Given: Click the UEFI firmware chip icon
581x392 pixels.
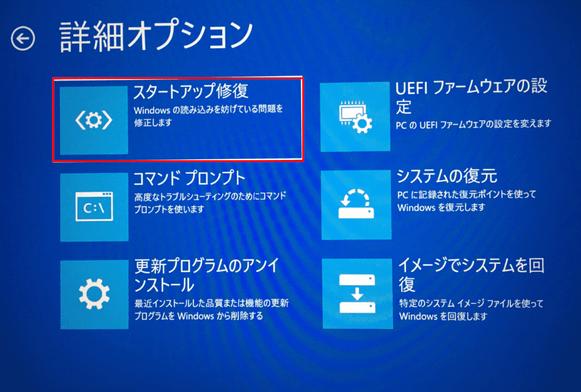Looking at the screenshot, I should coord(355,117).
